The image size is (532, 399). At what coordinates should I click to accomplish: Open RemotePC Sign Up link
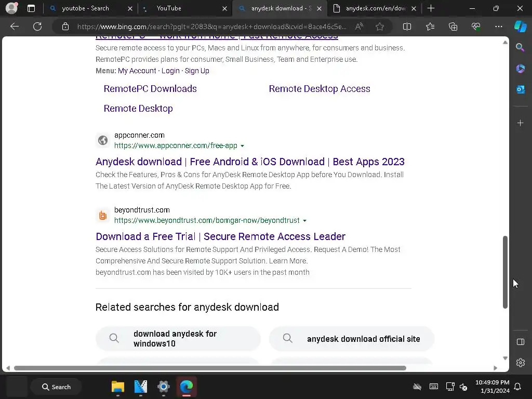[197, 71]
